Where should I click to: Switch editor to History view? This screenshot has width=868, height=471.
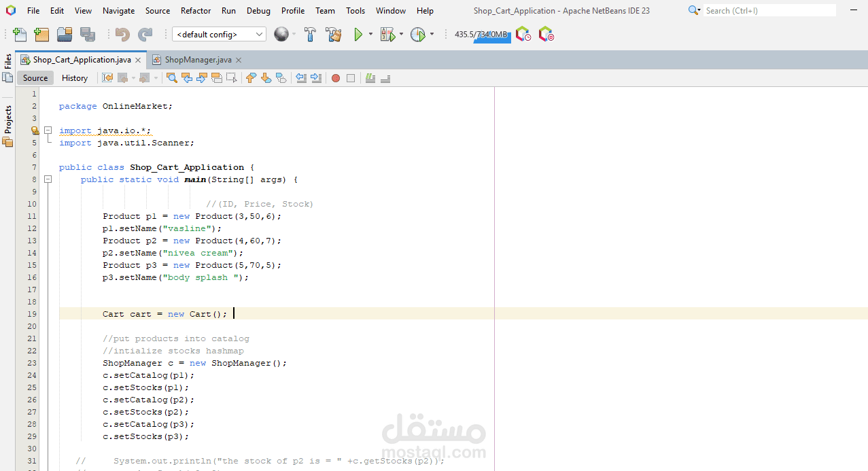tap(75, 78)
